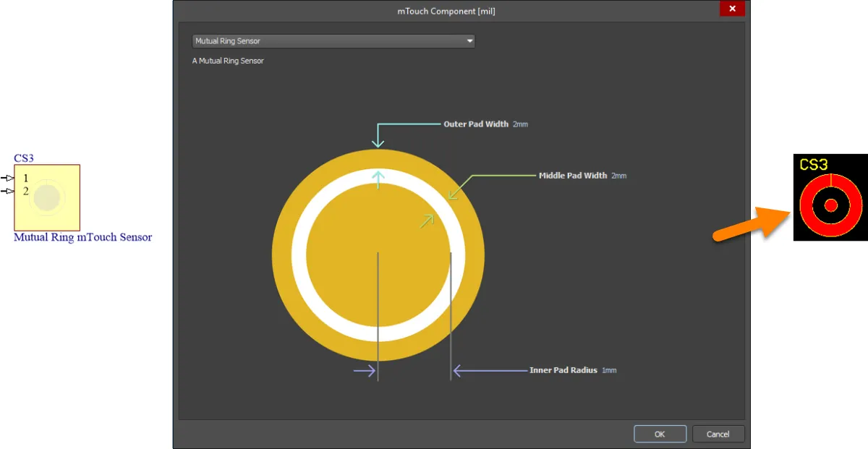868x449 pixels.
Task: Click the yellow CS3 label on PCB footprint
Action: click(813, 164)
